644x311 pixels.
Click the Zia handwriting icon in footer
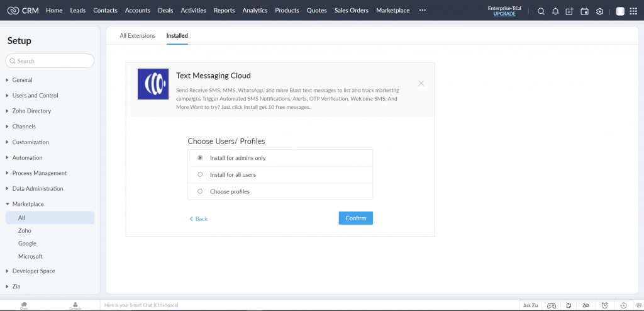coord(586,305)
